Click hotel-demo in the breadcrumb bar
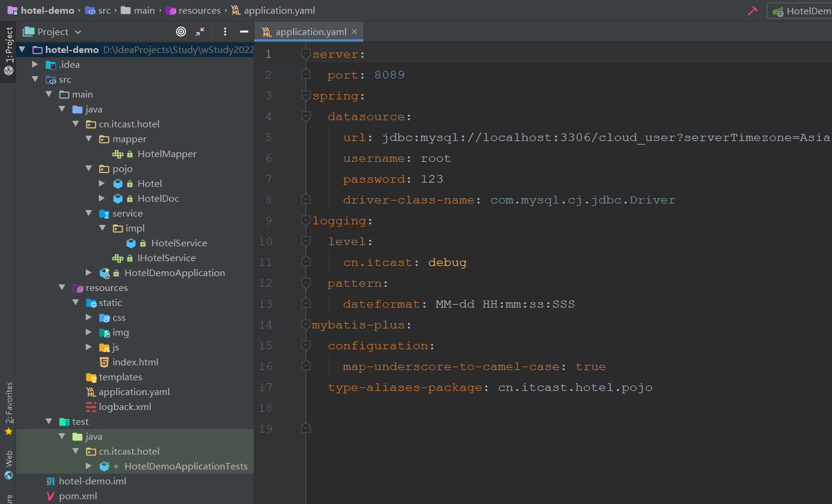832x504 pixels. point(41,11)
